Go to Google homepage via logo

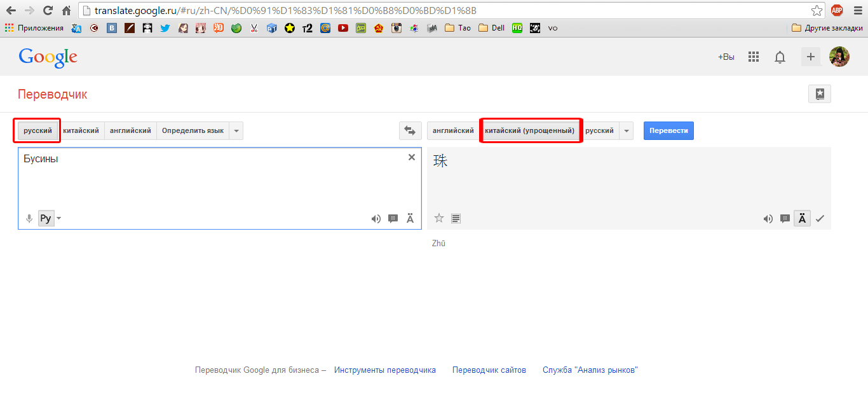[48, 57]
